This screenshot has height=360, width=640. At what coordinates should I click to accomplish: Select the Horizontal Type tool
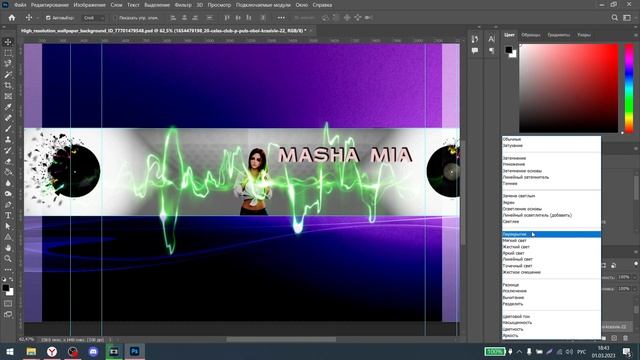point(8,215)
